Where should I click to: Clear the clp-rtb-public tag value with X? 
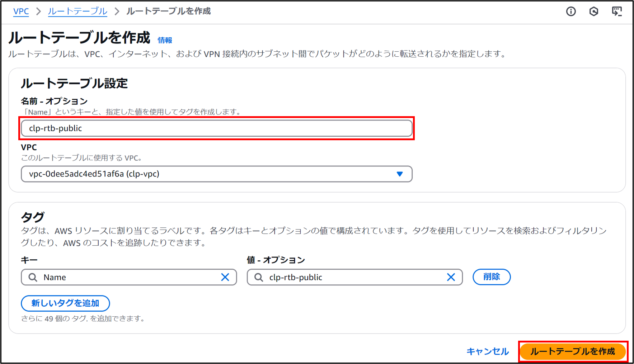[451, 277]
